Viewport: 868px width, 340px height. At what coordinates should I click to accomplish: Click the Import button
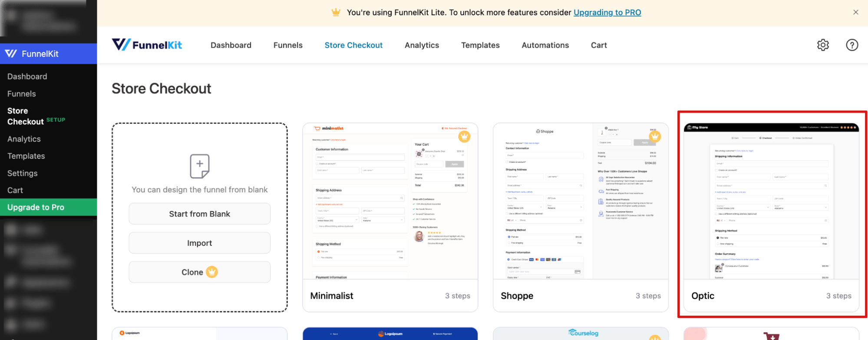(200, 243)
